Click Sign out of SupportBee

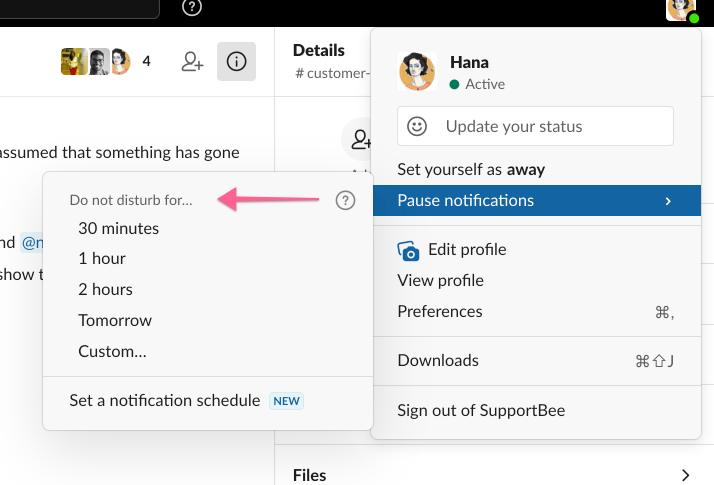(x=481, y=411)
